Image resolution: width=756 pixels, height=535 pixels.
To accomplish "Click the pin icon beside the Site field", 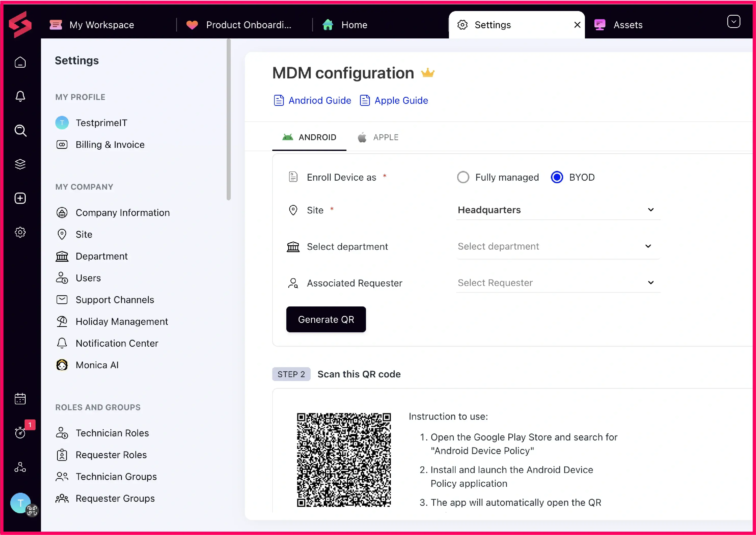I will click(293, 210).
